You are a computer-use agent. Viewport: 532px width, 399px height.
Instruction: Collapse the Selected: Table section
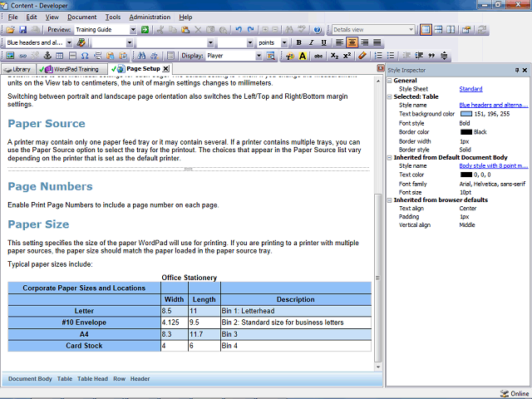(x=390, y=97)
